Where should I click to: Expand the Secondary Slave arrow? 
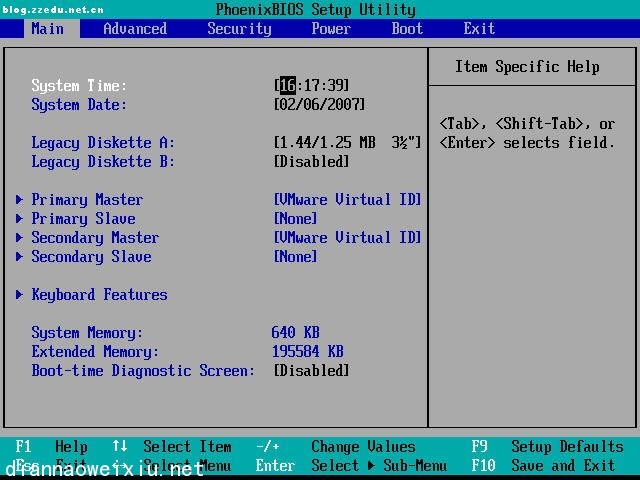[x=19, y=257]
